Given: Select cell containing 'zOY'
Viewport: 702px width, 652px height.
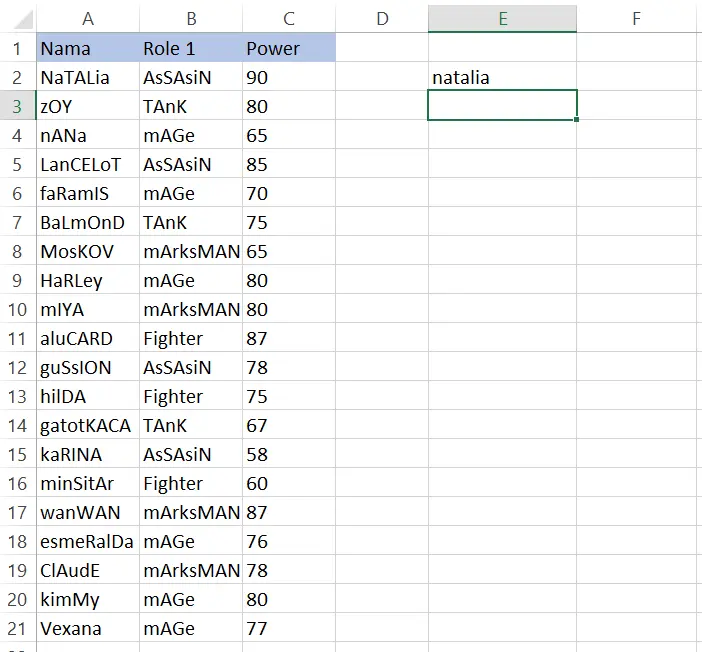Looking at the screenshot, I should [x=88, y=106].
